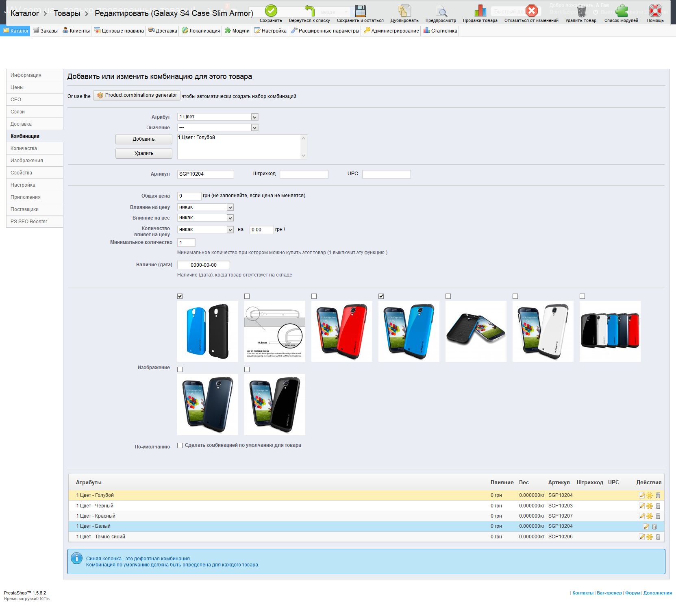Uncheck the blue case with phone image checkbox
The height and width of the screenshot is (616, 676).
click(x=381, y=296)
